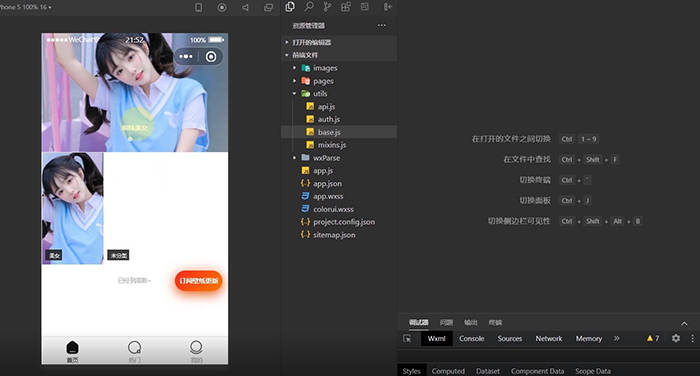Collapse the 前端文件 section
The width and height of the screenshot is (700, 376).
(339, 55)
